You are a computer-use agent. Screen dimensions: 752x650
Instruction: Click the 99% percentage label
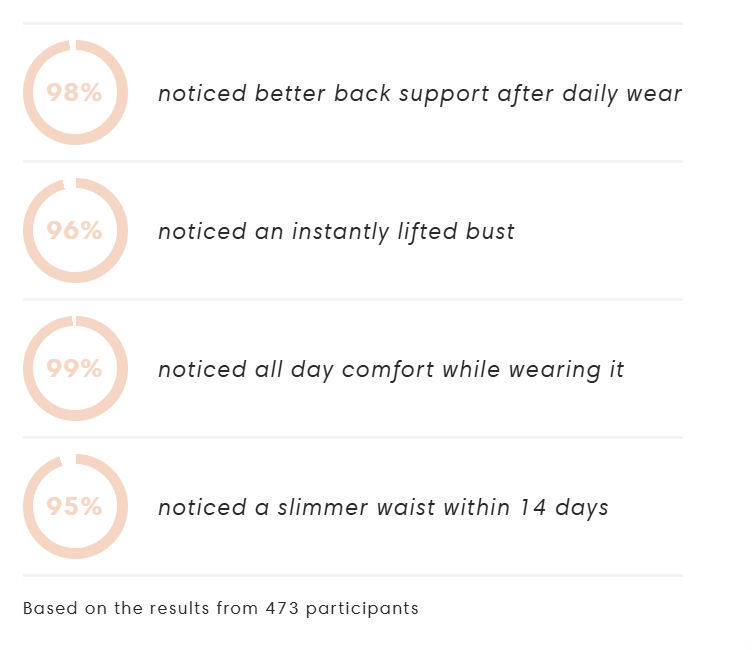(x=75, y=369)
